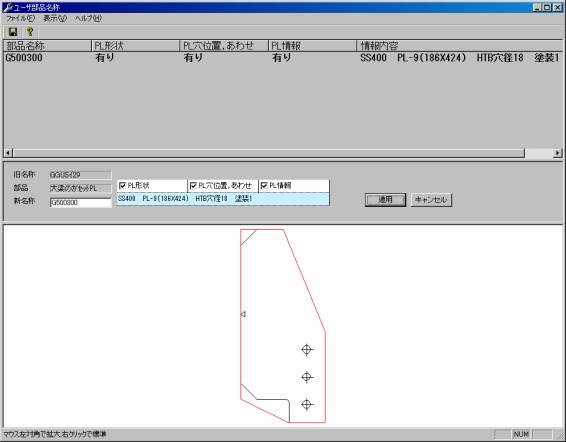Image resolution: width=566 pixels, height=442 pixels.
Task: Click the list's horizontal scrollbar right arrow
Action: (557, 153)
